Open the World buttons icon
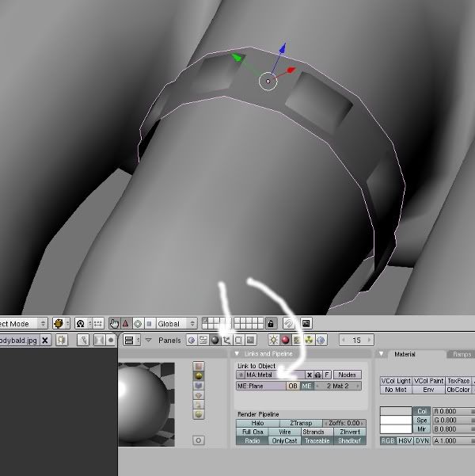475x476 pixels. pyautogui.click(x=321, y=341)
